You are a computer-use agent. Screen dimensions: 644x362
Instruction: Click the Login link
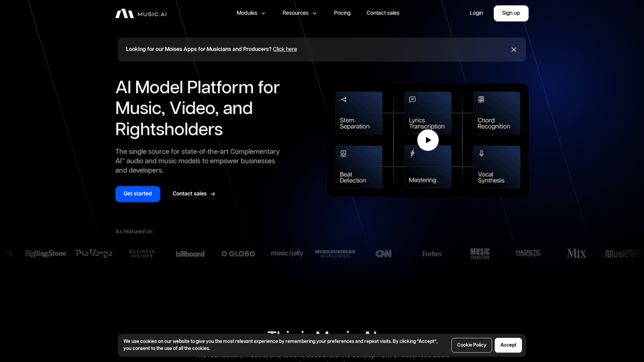coord(476,13)
